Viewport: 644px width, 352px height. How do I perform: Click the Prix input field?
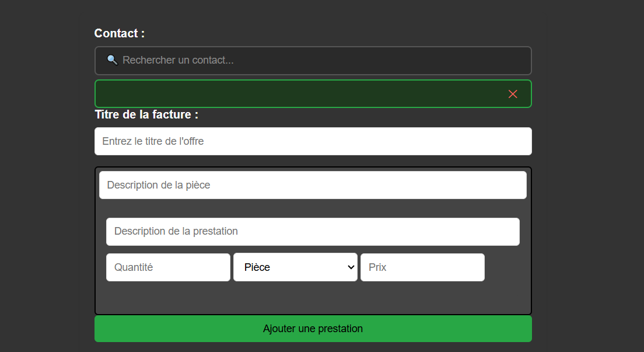pyautogui.click(x=422, y=267)
